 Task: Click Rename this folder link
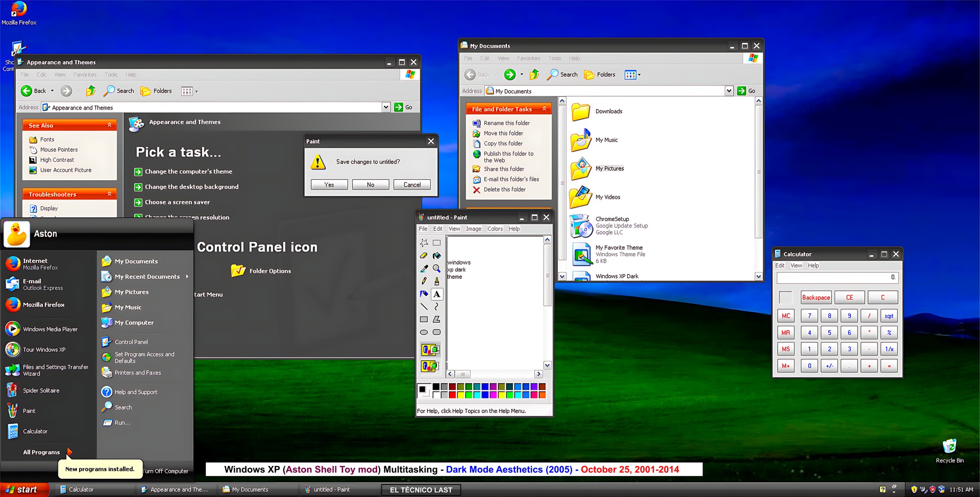506,123
